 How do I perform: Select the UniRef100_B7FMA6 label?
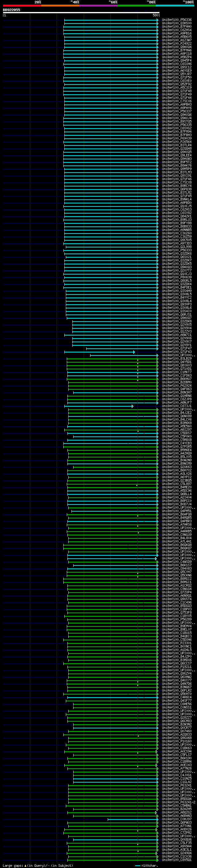(177, 50)
